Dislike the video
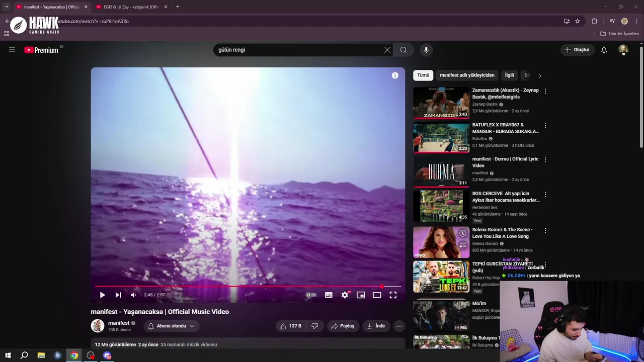The height and width of the screenshot is (362, 644). (x=315, y=326)
